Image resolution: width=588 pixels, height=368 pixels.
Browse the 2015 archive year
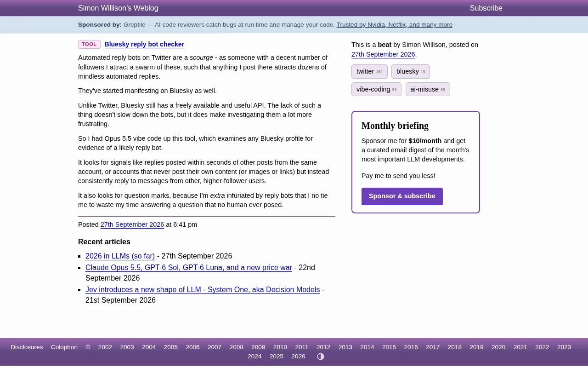pyautogui.click(x=389, y=347)
